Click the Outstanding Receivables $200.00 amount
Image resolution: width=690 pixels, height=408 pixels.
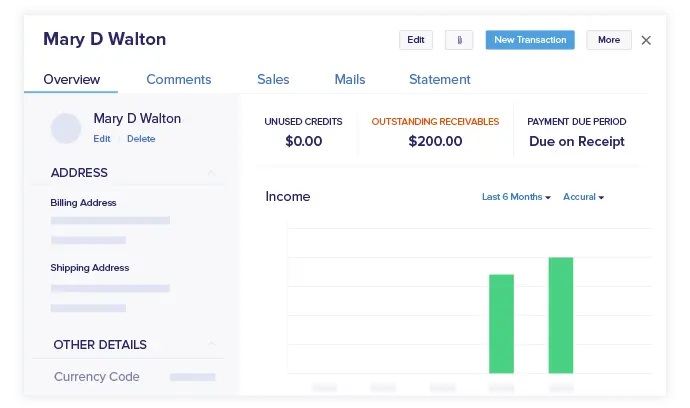[435, 141]
